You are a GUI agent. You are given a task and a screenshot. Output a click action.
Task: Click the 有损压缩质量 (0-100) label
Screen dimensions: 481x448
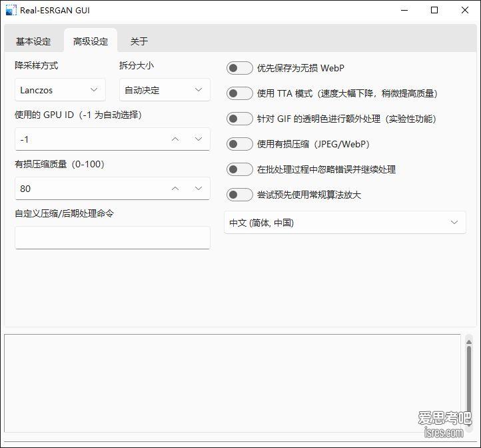coord(59,164)
